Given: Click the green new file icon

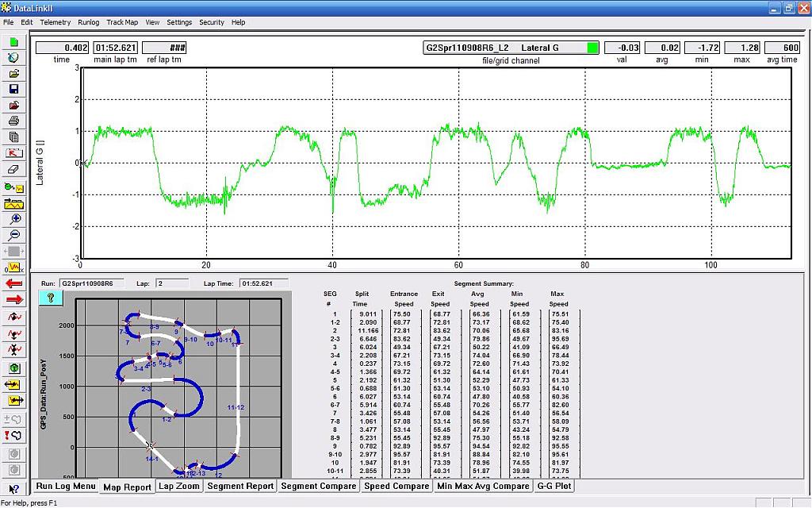Looking at the screenshot, I should point(14,42).
